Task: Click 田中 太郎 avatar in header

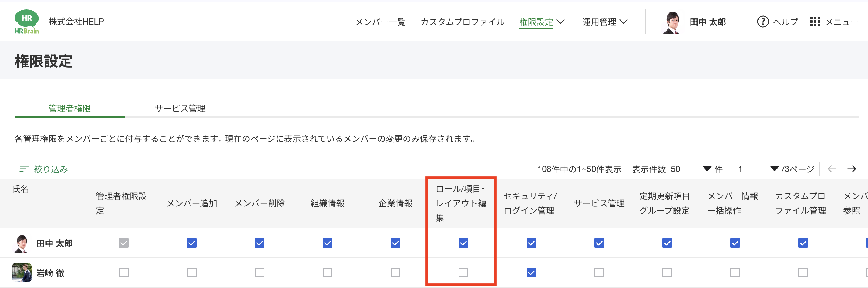Action: coord(671,22)
